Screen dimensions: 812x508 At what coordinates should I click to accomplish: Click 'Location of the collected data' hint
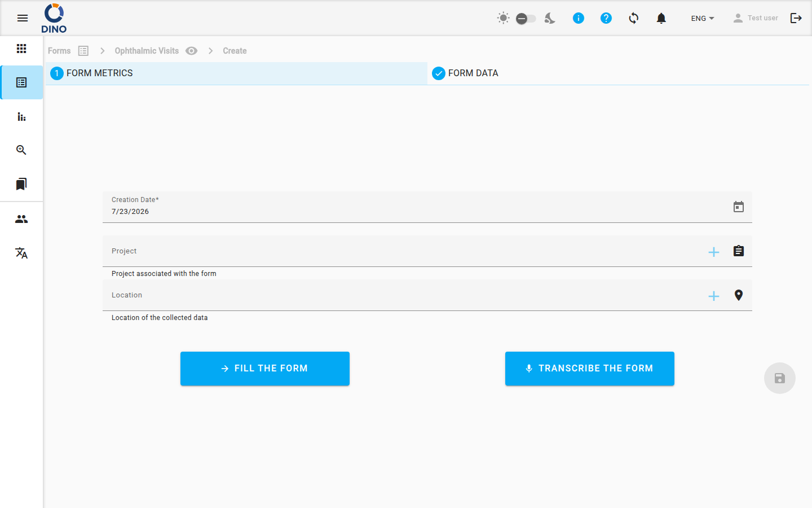click(160, 318)
